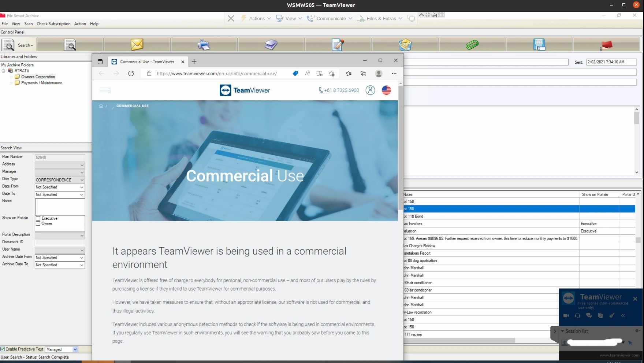Click the document search magnifier icon
Viewport: 644px width, 363px height.
pos(70,45)
